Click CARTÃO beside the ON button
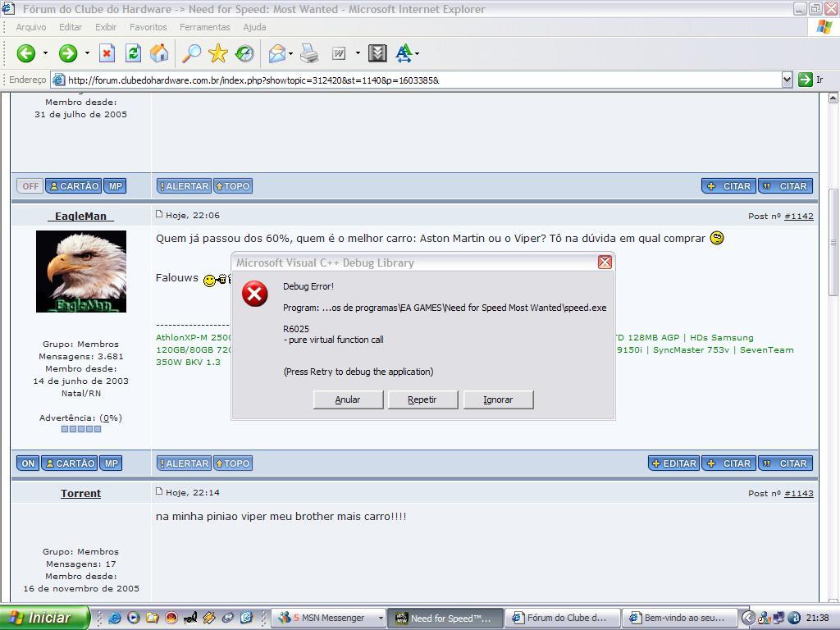 69,463
